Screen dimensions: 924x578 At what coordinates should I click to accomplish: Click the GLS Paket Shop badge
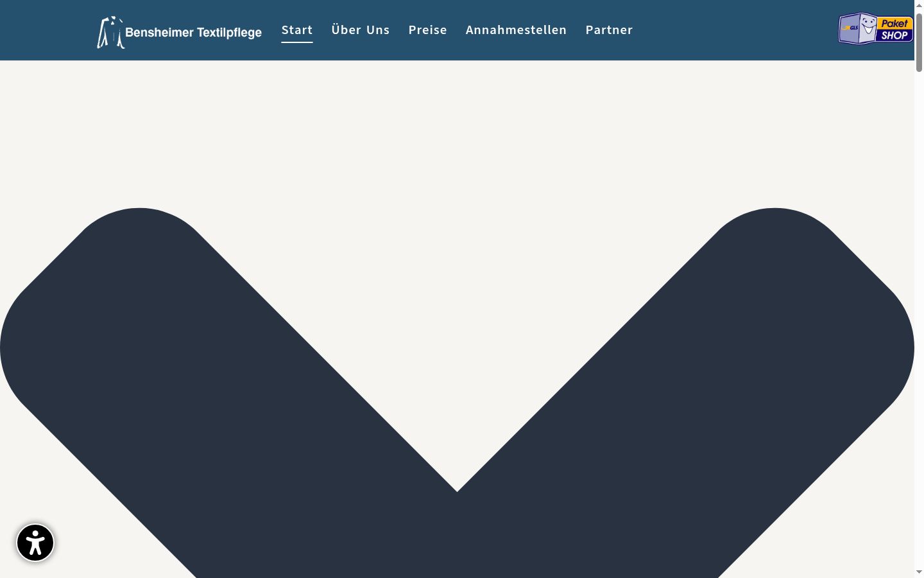(875, 29)
